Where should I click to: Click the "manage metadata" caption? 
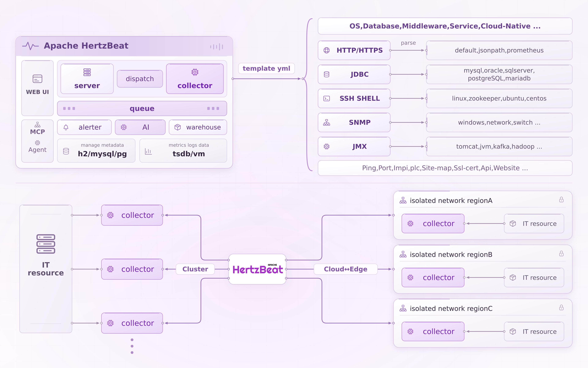[102, 145]
